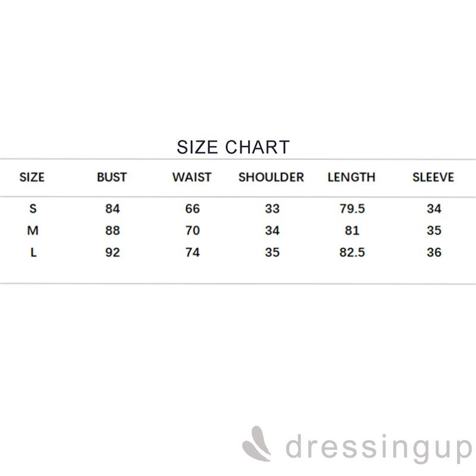This screenshot has width=476, height=476.
Task: Click the BUST column header
Action: (112, 177)
